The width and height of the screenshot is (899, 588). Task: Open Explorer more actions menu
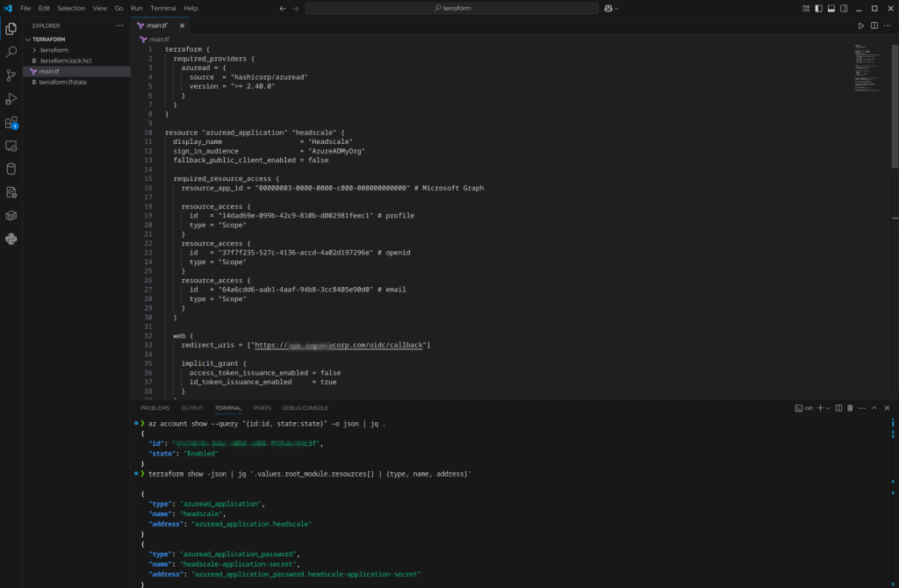point(119,25)
